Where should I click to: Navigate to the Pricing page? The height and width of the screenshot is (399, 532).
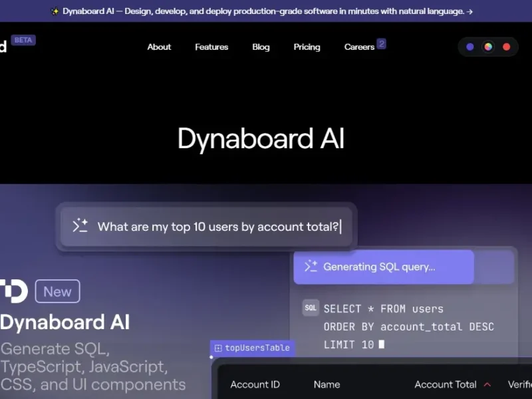[x=307, y=47]
